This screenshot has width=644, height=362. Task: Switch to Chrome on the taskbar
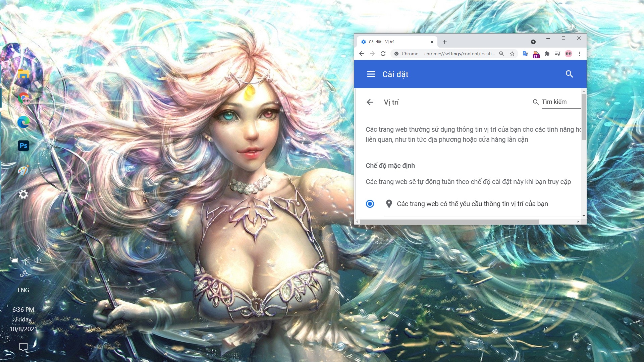(x=24, y=98)
